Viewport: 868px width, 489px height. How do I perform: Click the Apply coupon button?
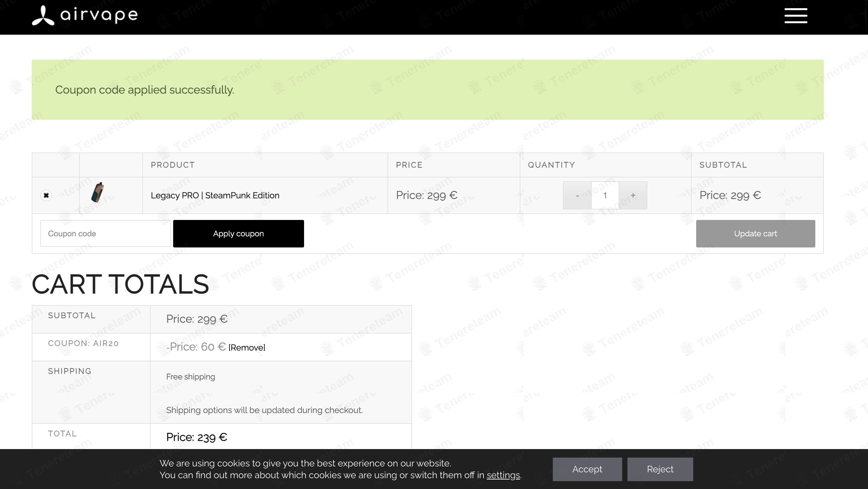tap(239, 234)
